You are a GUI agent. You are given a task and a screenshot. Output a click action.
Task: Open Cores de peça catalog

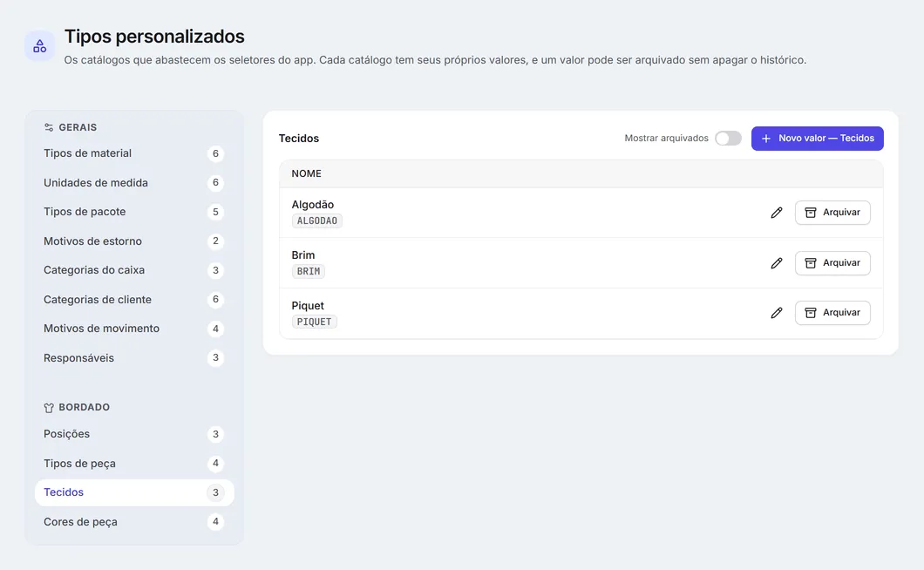point(134,522)
